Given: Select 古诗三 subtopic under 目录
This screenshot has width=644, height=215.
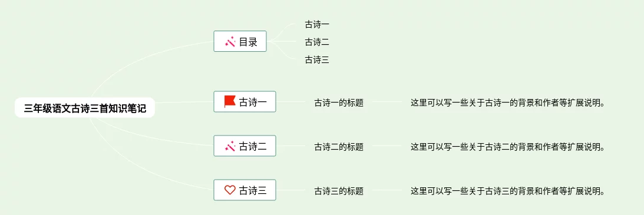Looking at the screenshot, I should click(x=317, y=60).
